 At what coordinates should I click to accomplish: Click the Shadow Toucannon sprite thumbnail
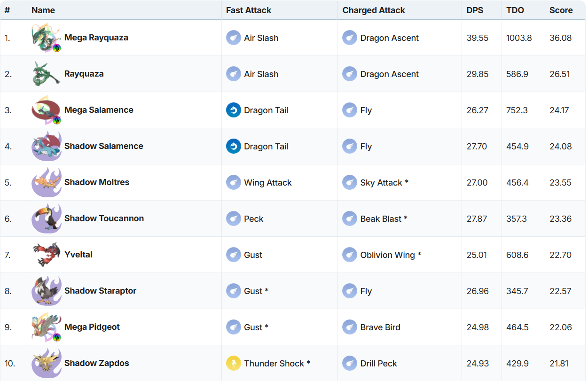pyautogui.click(x=46, y=218)
